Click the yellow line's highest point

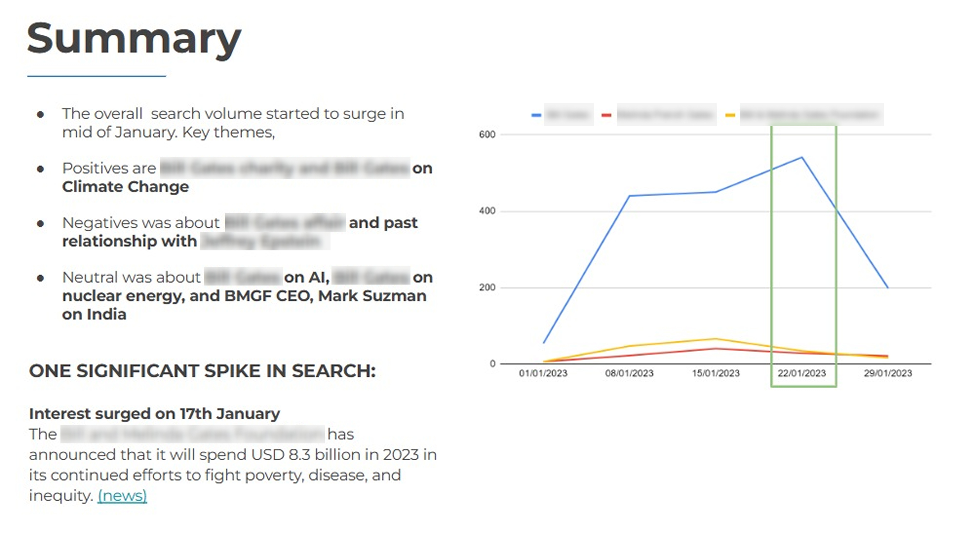coord(716,338)
